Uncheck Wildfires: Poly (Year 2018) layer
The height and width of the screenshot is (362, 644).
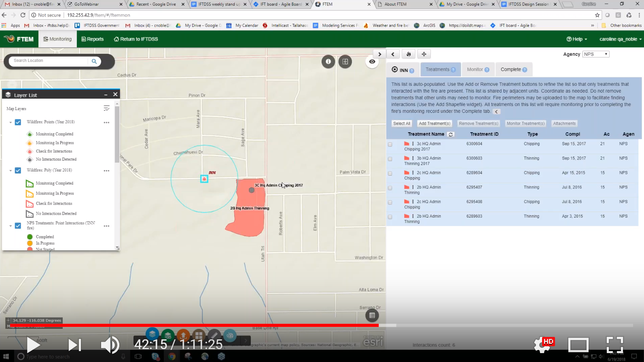tap(18, 171)
